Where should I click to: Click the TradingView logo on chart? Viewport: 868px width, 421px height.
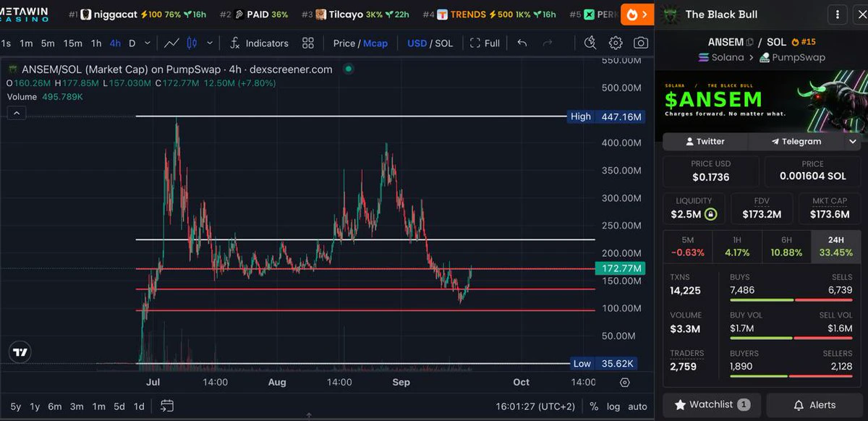[21, 353]
